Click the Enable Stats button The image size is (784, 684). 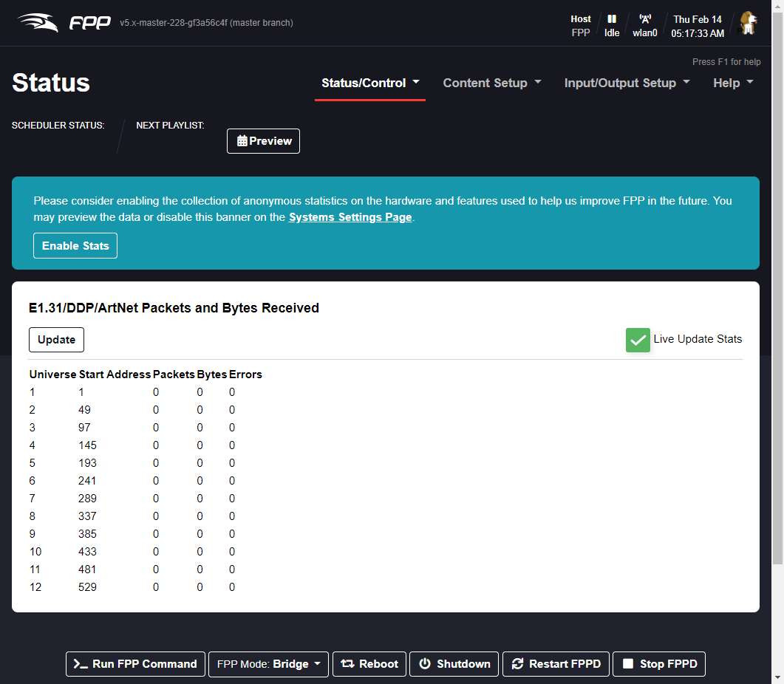(x=75, y=246)
